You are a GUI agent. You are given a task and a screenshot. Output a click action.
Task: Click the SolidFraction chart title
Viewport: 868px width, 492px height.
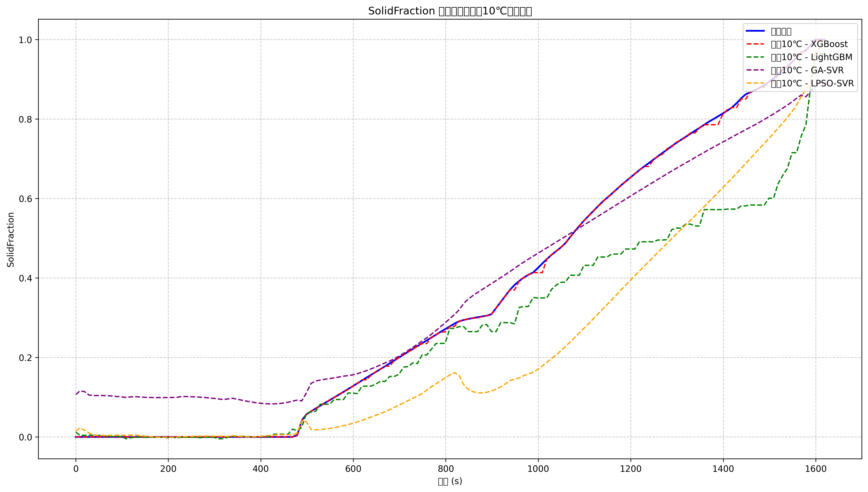[x=450, y=11]
